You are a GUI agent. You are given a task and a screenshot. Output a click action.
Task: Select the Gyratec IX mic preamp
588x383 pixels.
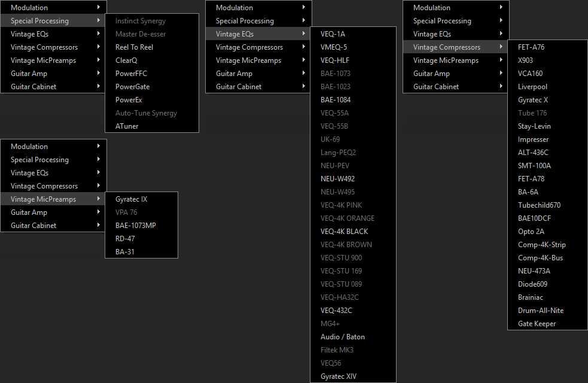pos(141,199)
